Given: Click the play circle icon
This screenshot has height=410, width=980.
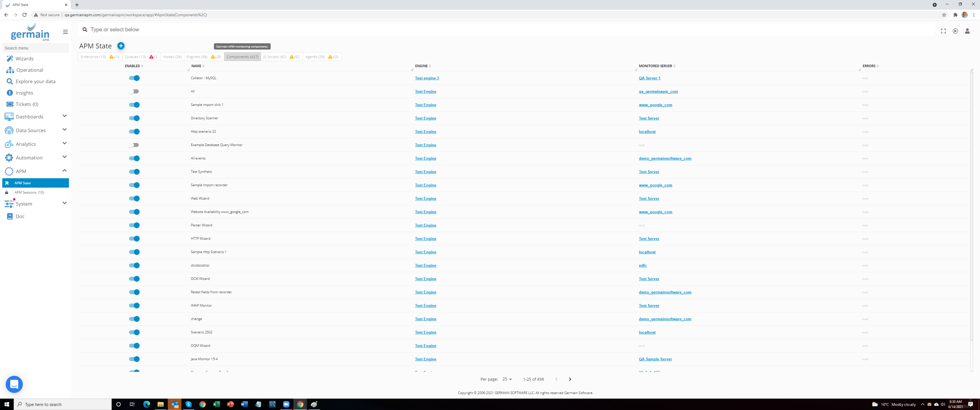Looking at the screenshot, I should point(955,31).
